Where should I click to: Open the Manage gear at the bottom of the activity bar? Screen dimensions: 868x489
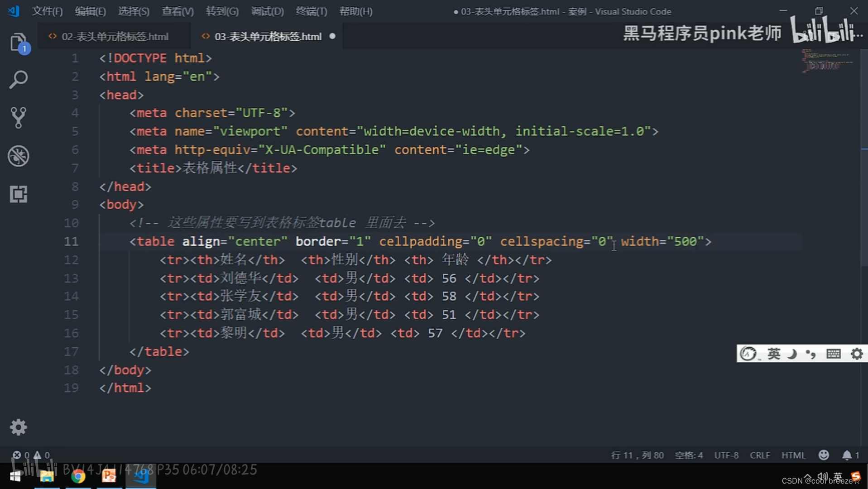coord(19,427)
